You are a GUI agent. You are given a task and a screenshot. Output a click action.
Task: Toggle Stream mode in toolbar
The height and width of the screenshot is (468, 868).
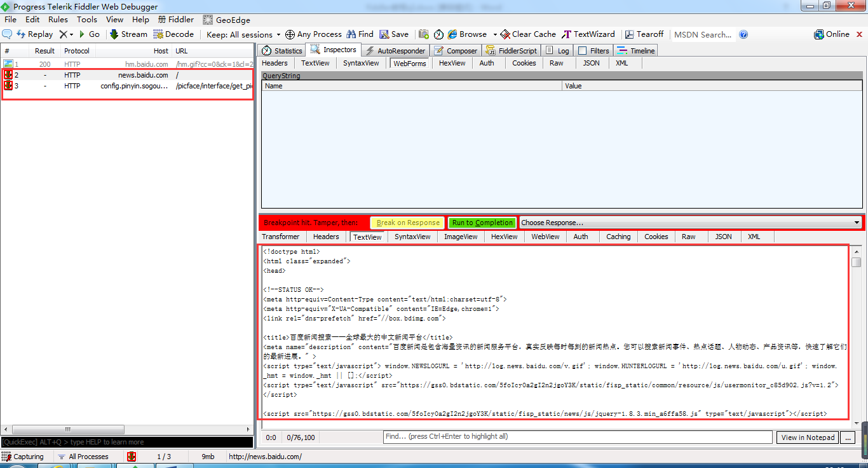pyautogui.click(x=128, y=34)
